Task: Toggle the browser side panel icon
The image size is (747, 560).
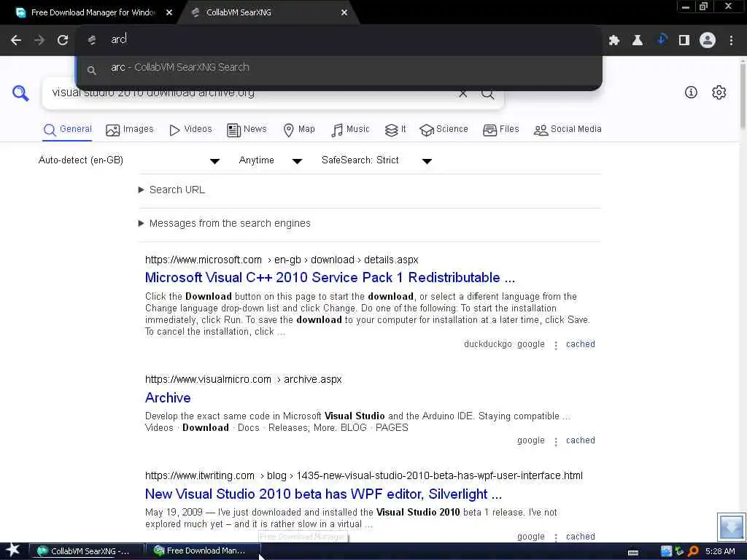Action: pyautogui.click(x=684, y=40)
